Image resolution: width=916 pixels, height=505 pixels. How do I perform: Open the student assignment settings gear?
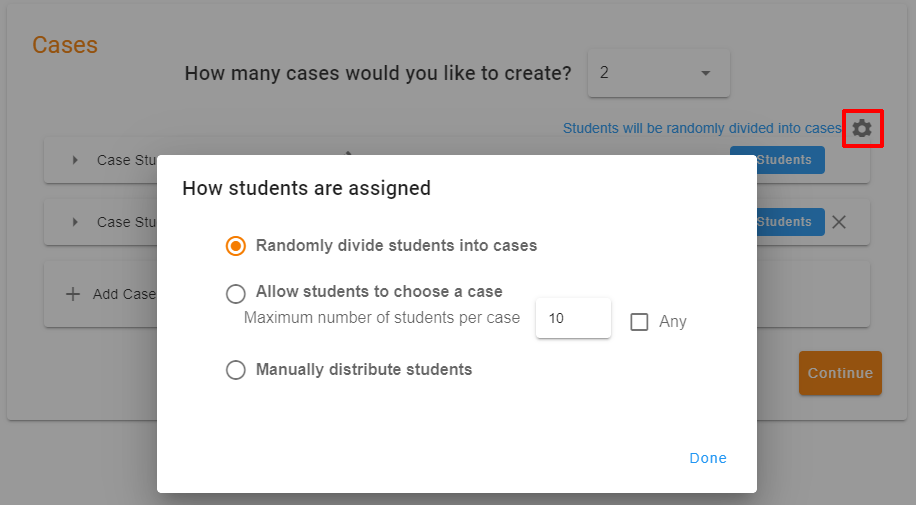[861, 128]
